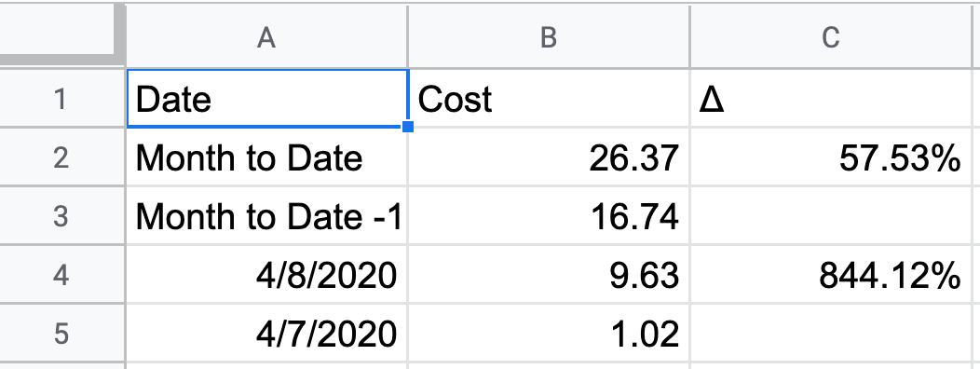
Task: Select column A header
Action: click(x=266, y=37)
